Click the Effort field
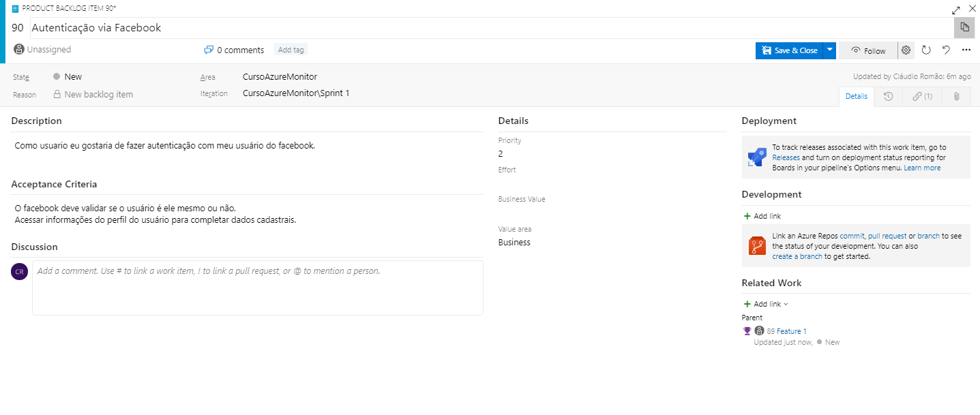The width and height of the screenshot is (980, 415). pyautogui.click(x=612, y=183)
